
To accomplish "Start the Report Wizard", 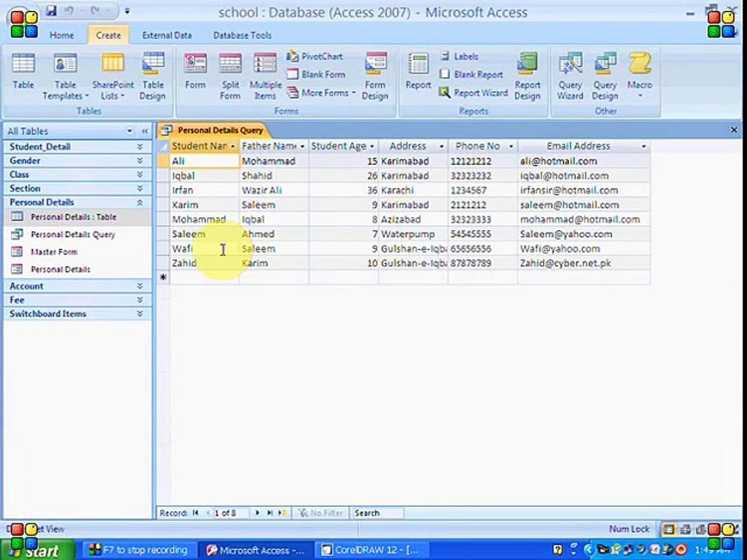I will coord(474,93).
